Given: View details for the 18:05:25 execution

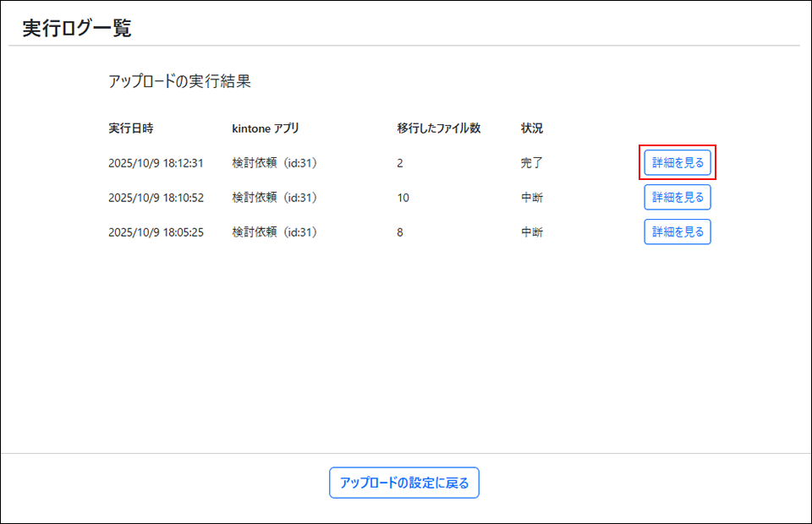Looking at the screenshot, I should [678, 232].
